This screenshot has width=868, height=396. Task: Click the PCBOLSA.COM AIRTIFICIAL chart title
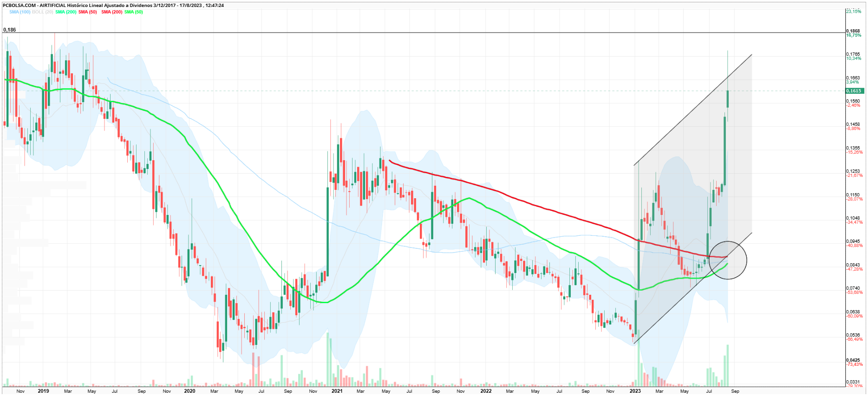pos(113,6)
